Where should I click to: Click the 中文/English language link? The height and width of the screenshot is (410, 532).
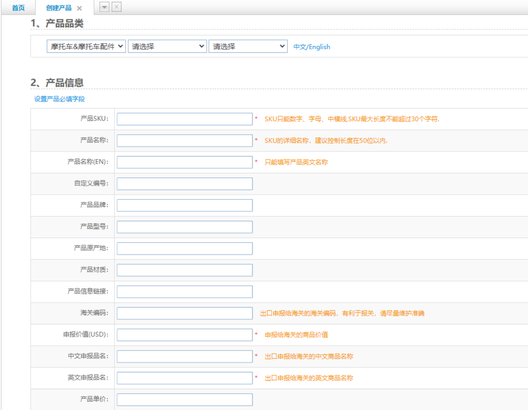(x=311, y=47)
